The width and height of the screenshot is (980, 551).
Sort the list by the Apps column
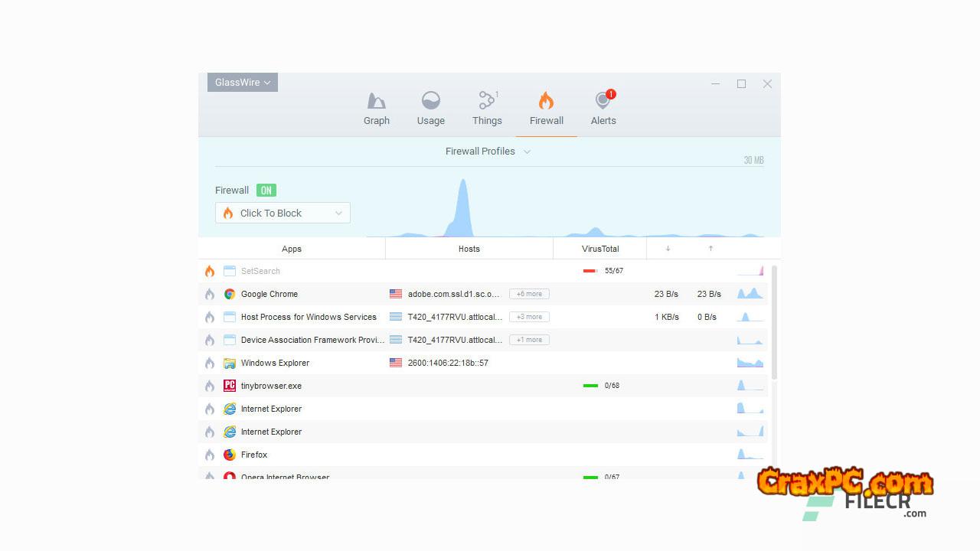tap(292, 249)
